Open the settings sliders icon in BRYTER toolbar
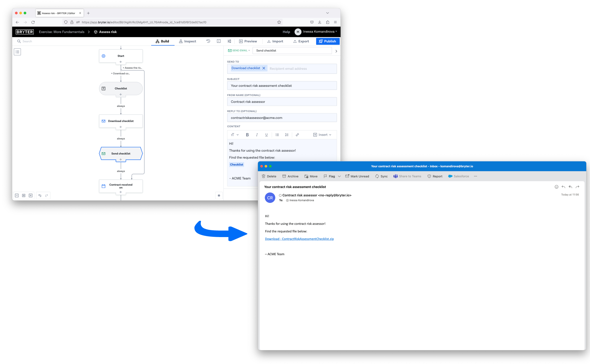This screenshot has height=364, width=590. 229,41
